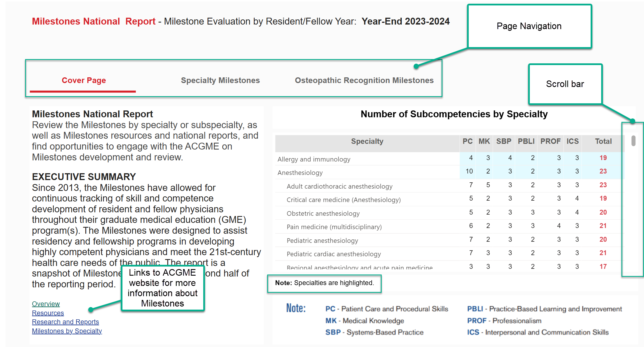Click Year-End 2023-2024 heading text
Image resolution: width=644 pixels, height=347 pixels.
pos(405,21)
